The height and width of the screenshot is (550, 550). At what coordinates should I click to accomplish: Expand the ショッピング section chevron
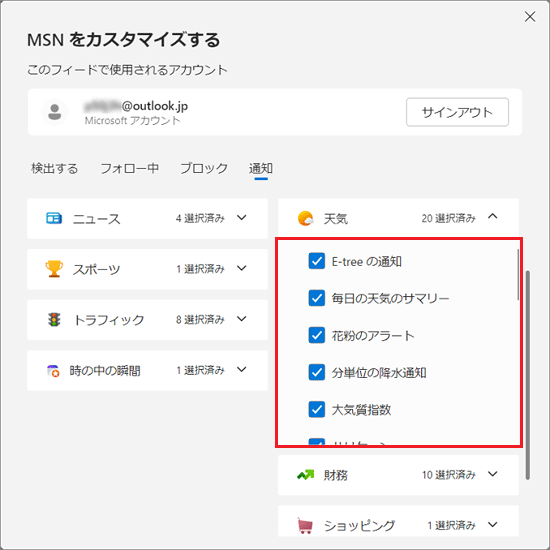[x=492, y=525]
